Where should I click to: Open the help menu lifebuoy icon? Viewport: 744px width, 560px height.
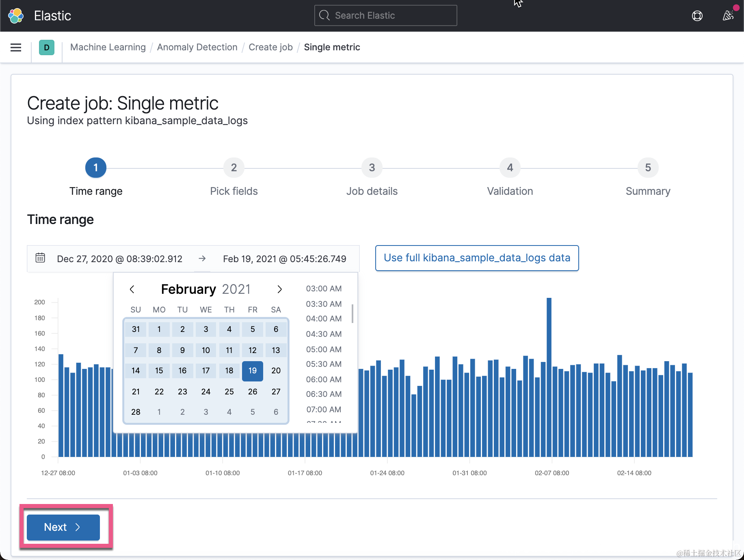[697, 16]
